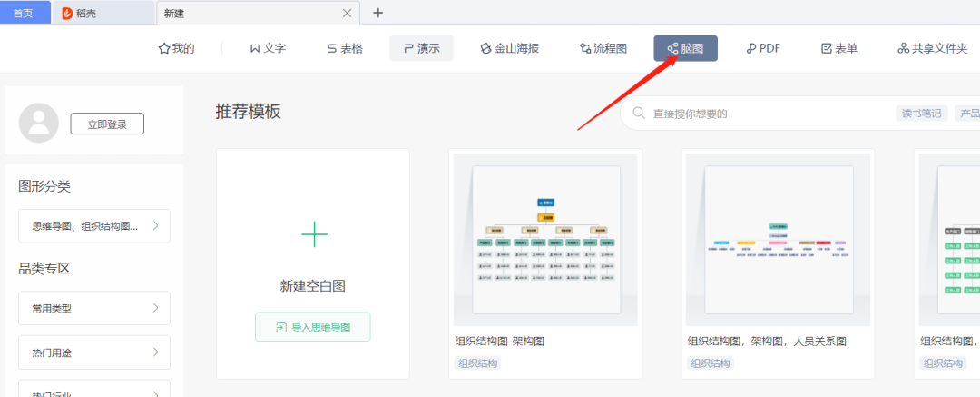Click 图形分类 heading
Viewport: 980px width, 397px height.
tap(44, 186)
